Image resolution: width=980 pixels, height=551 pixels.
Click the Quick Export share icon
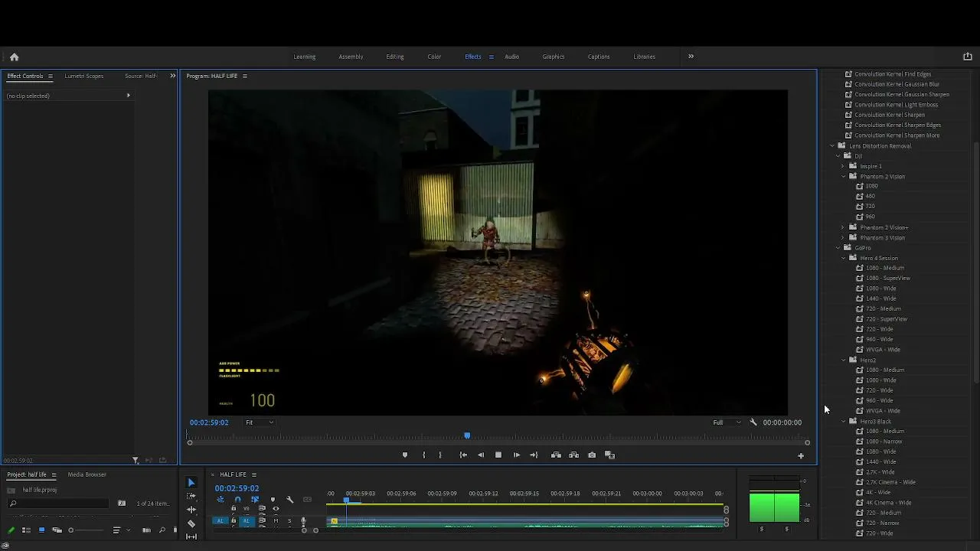pyautogui.click(x=967, y=57)
